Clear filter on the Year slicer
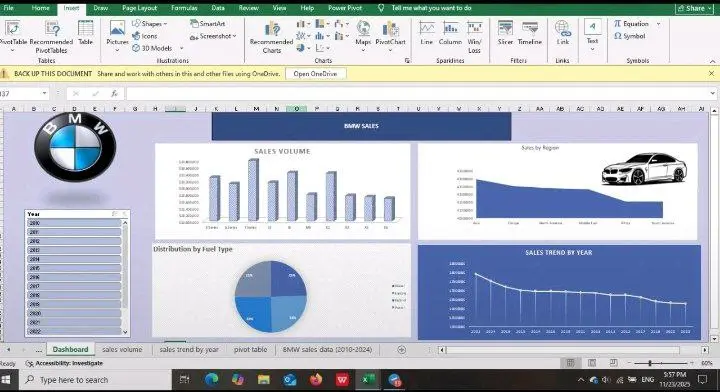Screen dimensions: 720x392 pos(124,214)
